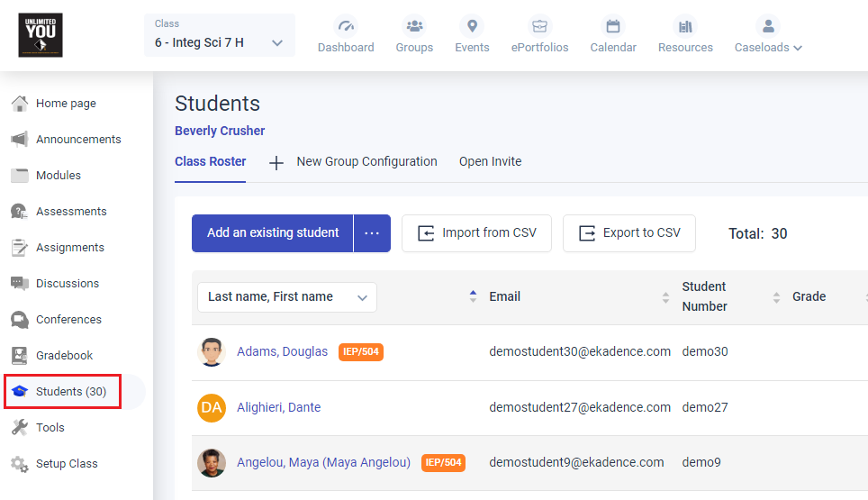Select student number demo30
The image size is (868, 500).
tap(705, 351)
